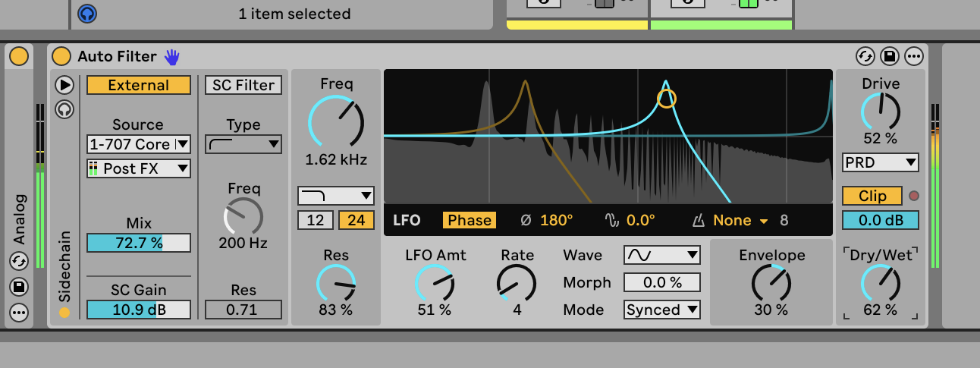
Task: Open the Wave shape dropdown
Action: point(662,255)
